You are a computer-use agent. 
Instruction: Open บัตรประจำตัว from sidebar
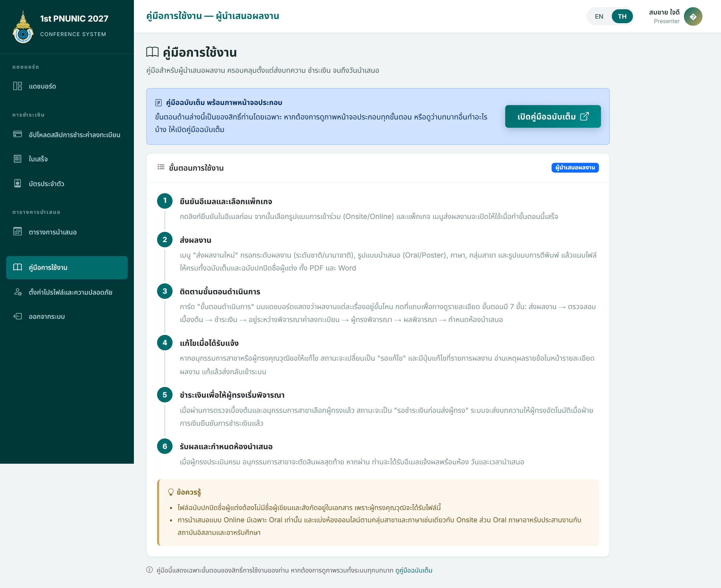tap(67, 184)
